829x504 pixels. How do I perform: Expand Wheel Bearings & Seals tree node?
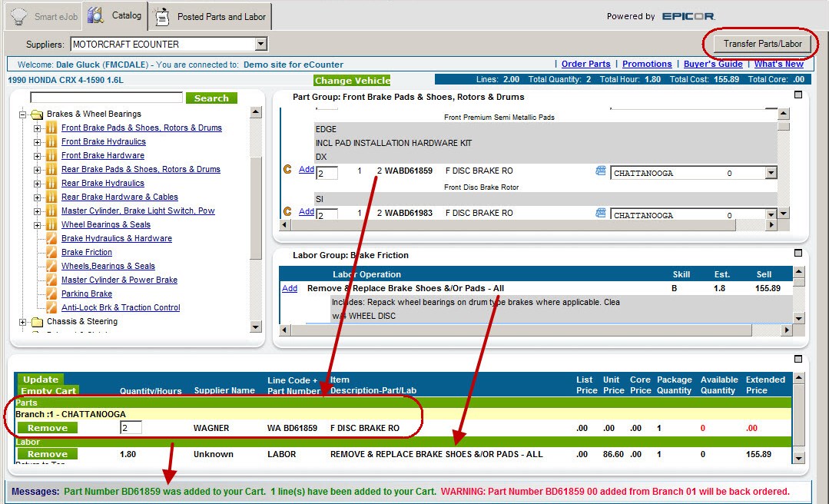coord(38,225)
